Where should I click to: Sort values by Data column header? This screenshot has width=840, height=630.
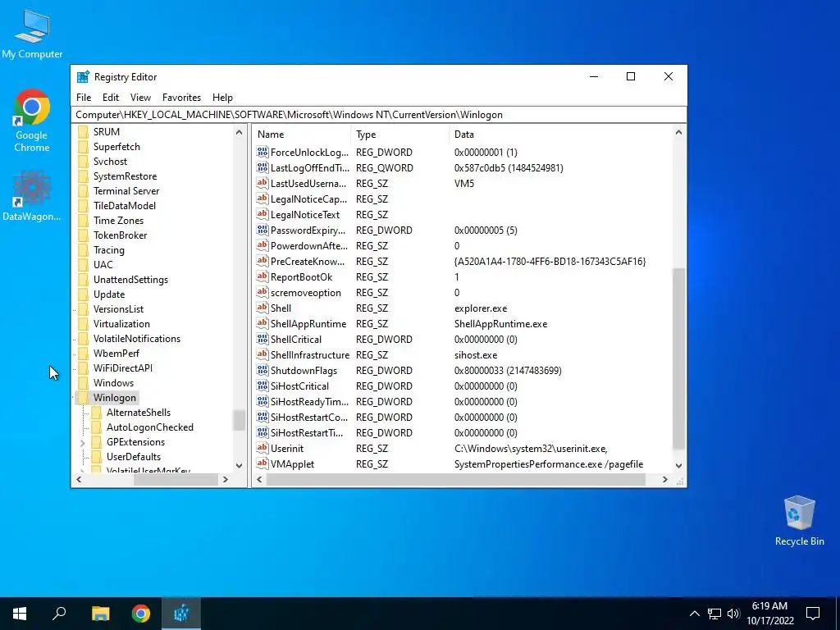pyautogui.click(x=560, y=135)
